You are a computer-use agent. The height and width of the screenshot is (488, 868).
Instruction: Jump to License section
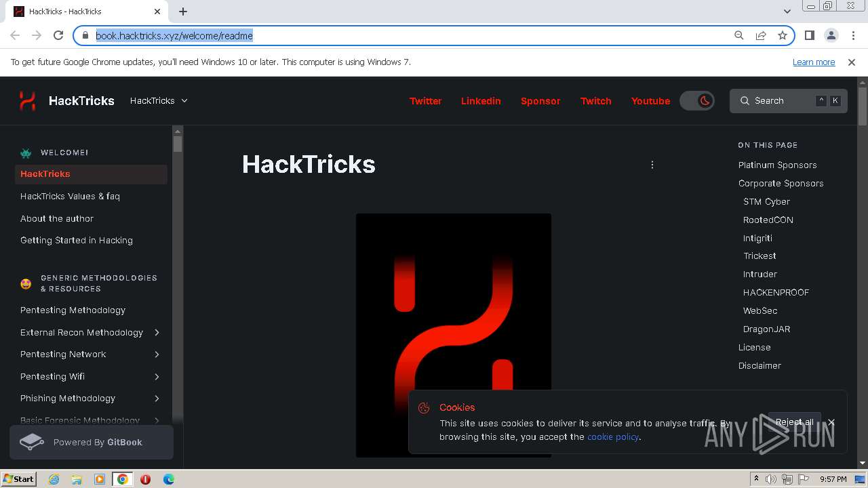pyautogui.click(x=754, y=347)
